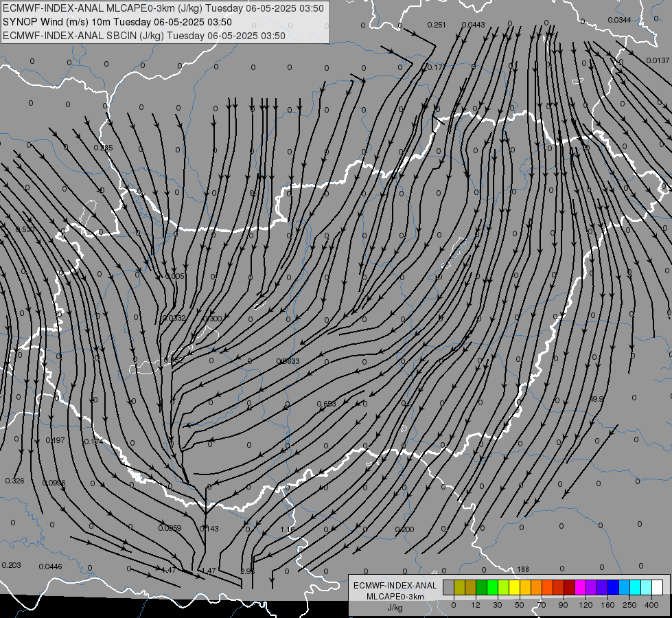Click the legend tick label '50'
Image resolution: width=672 pixels, height=618 pixels.
coord(520,605)
